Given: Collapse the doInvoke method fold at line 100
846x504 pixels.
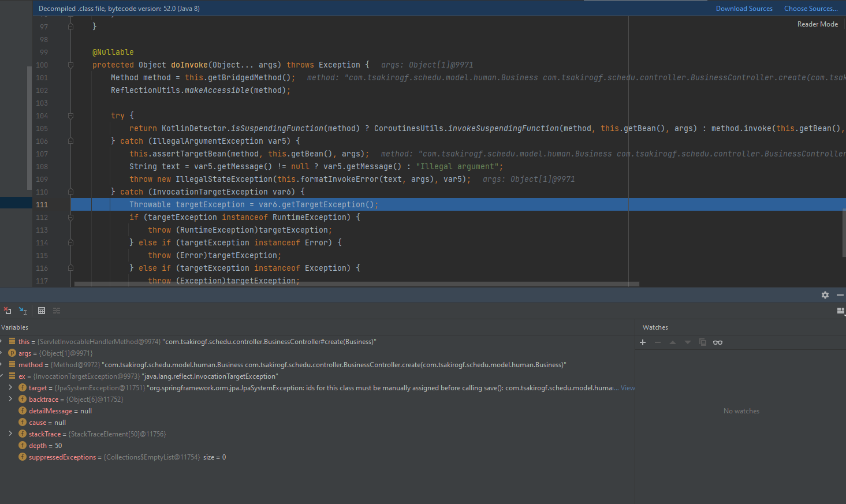Looking at the screenshot, I should (x=71, y=65).
